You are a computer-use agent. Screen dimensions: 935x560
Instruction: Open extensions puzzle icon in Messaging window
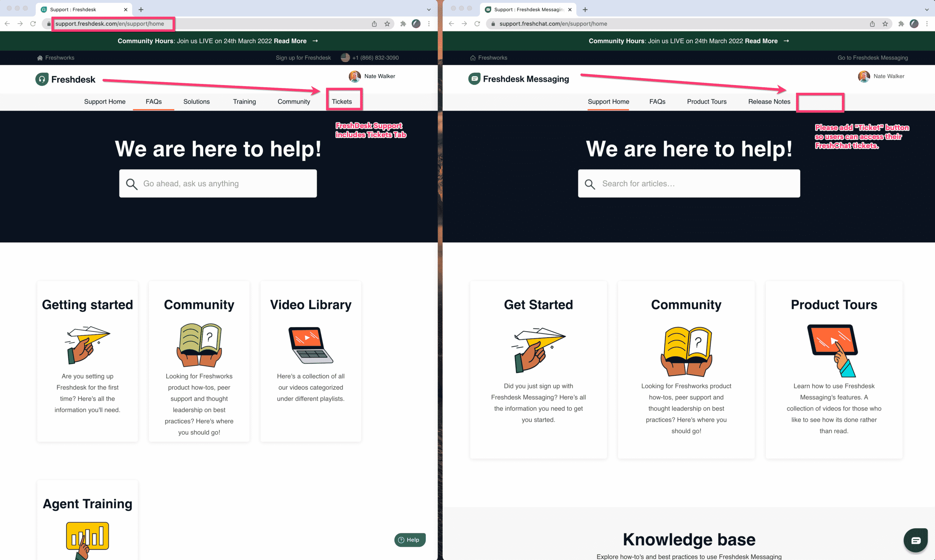901,24
